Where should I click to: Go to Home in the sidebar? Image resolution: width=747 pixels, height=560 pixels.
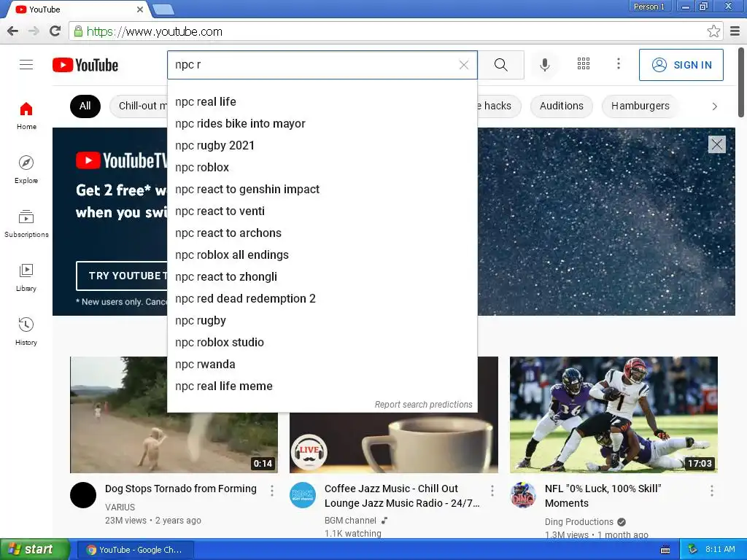[x=26, y=116]
